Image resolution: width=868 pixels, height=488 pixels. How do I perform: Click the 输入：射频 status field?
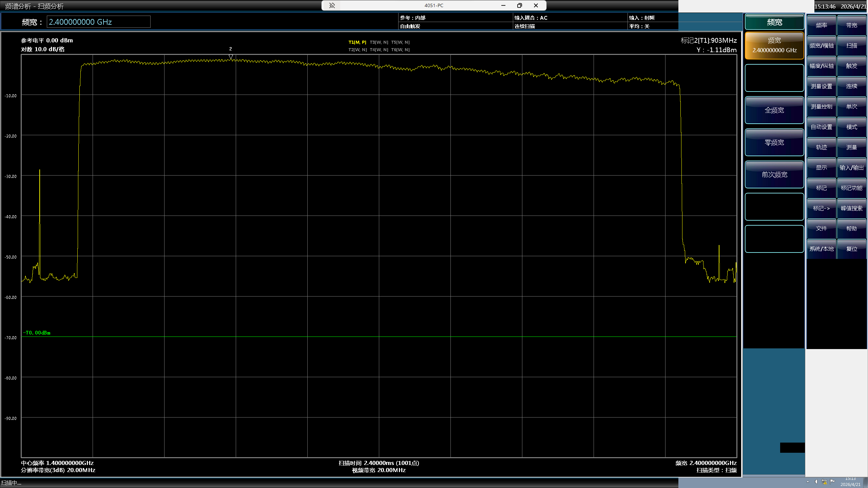tap(642, 18)
